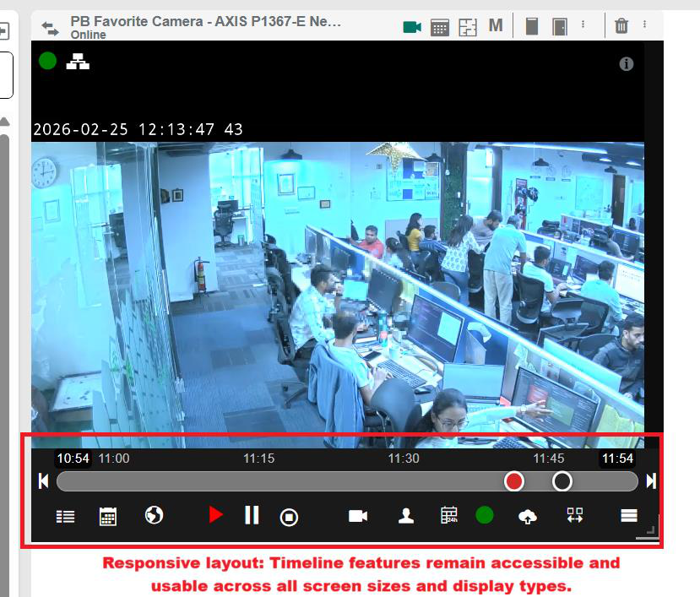Viewport: 700px width, 597px height.
Task: Toggle the green status circle in timeline toolbar
Action: pyautogui.click(x=484, y=515)
